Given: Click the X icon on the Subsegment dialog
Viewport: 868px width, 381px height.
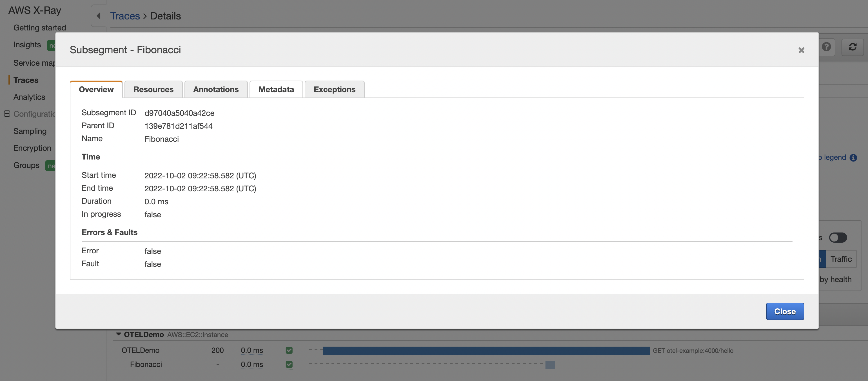Looking at the screenshot, I should coord(801,50).
